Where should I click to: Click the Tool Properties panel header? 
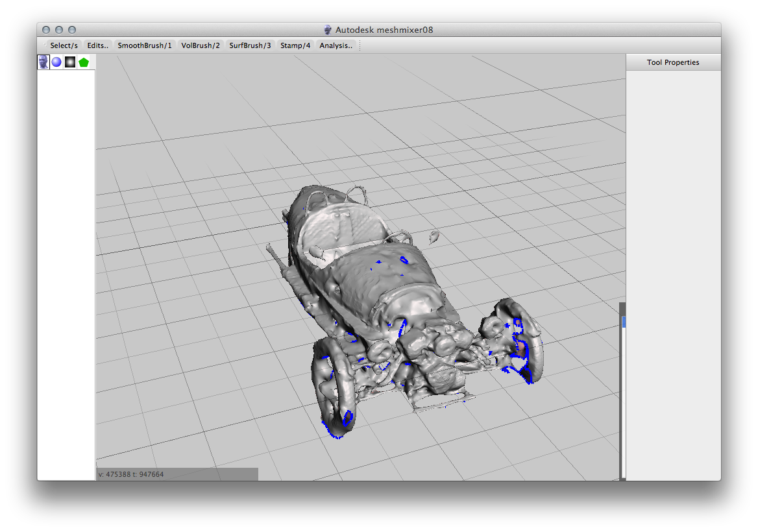[x=673, y=62]
